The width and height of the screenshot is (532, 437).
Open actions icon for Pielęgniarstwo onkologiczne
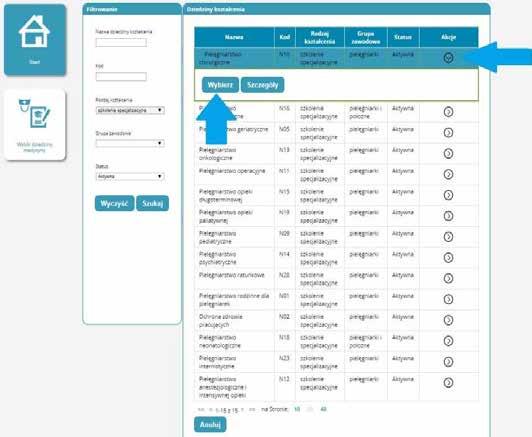point(448,153)
